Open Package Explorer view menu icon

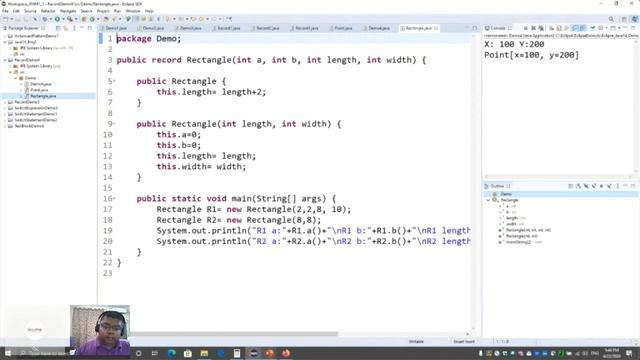tap(74, 28)
